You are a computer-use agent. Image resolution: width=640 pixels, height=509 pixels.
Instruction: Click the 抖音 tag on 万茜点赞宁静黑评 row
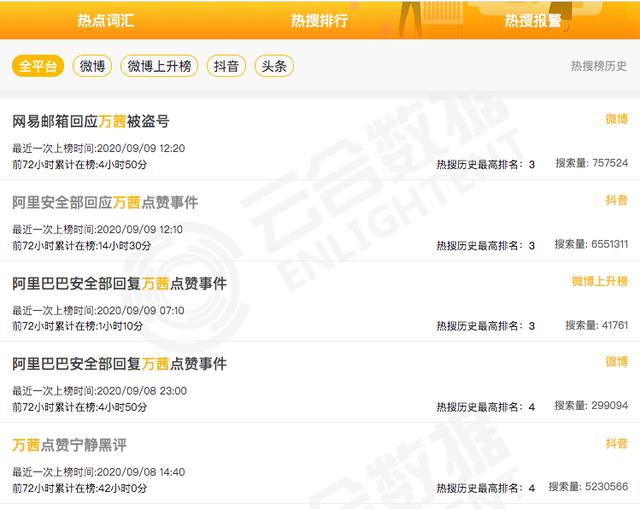point(616,443)
